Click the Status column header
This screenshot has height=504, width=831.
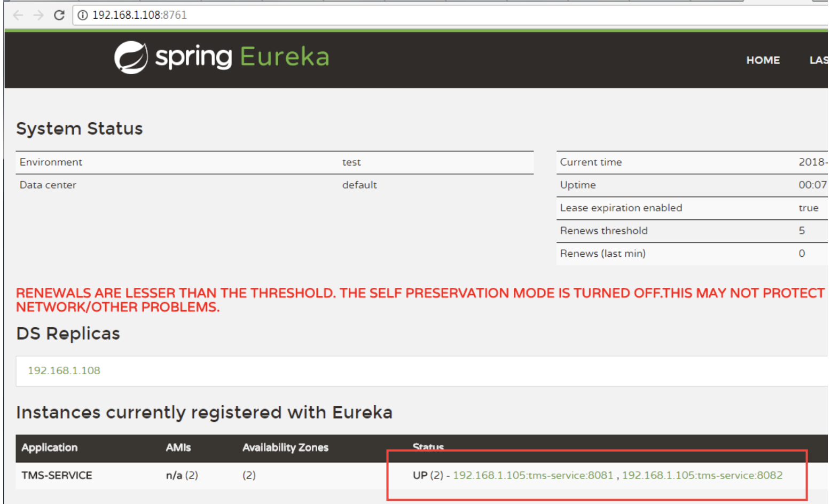428,446
